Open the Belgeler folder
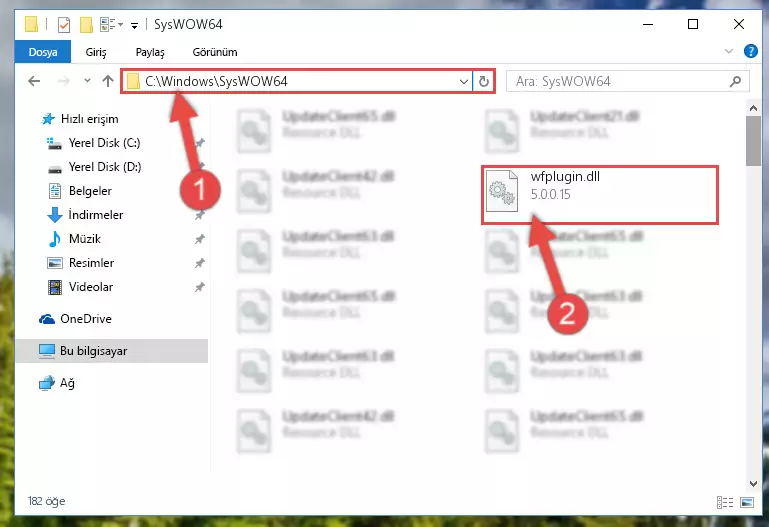The height and width of the screenshot is (527, 769). 90,191
